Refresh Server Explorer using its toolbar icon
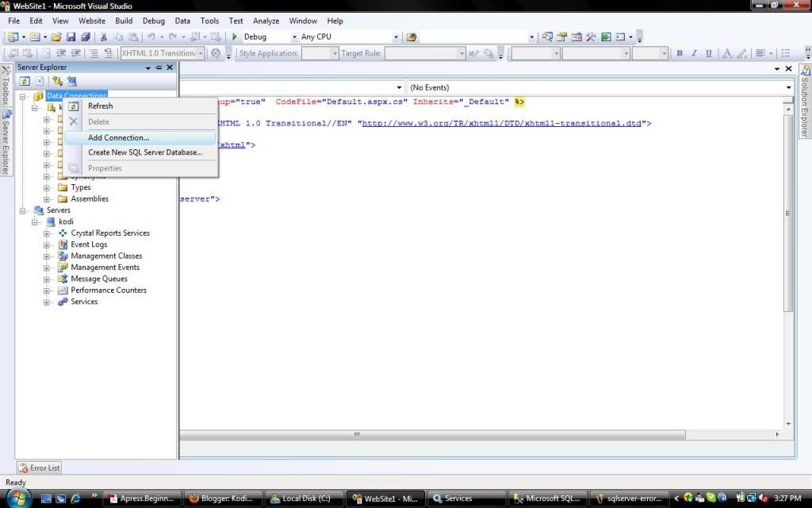This screenshot has height=508, width=812. tap(25, 81)
